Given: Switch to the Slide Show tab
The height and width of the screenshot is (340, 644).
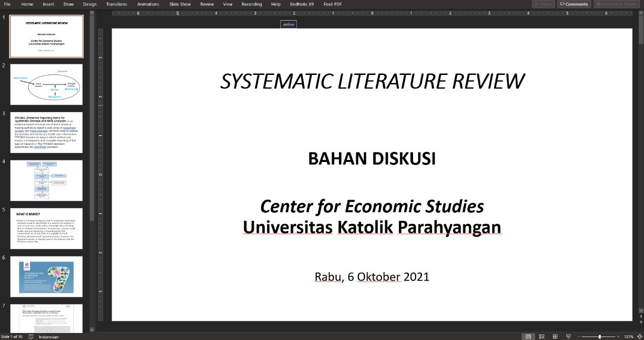Looking at the screenshot, I should click(180, 4).
